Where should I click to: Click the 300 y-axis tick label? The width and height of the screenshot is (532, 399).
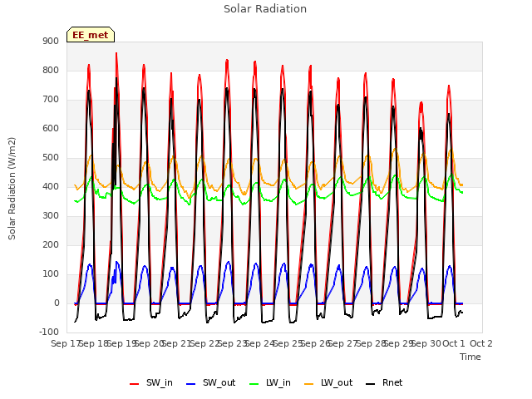tap(51, 215)
